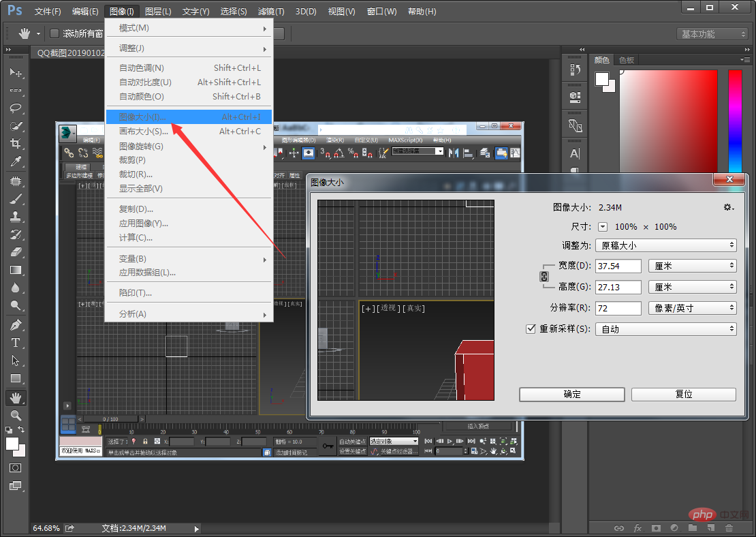
Task: Select the Lasso tool
Action: 16,108
